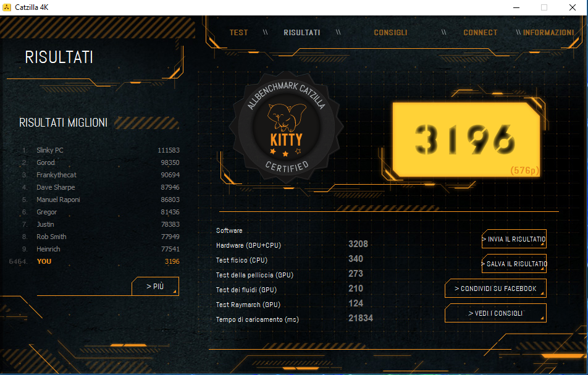Select Frankythecat ranking entry
Screen dimensions: 588x375
pos(101,175)
